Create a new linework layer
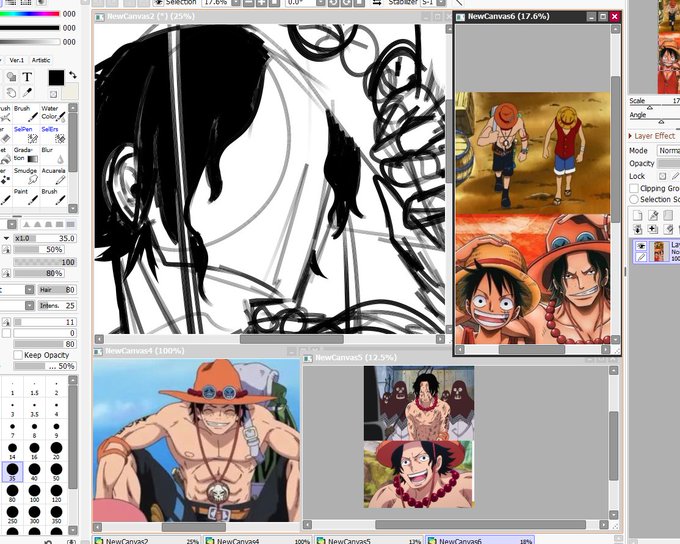Image resolution: width=680 pixels, height=544 pixels. [653, 215]
